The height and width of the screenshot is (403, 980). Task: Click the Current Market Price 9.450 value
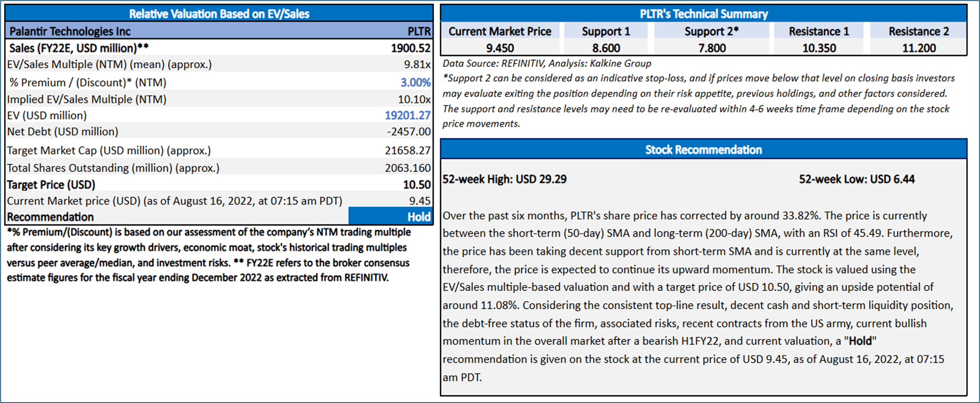[500, 48]
